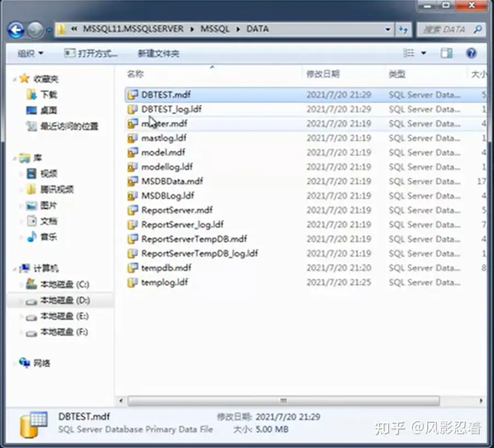Open the 组织 toolbar menu

[x=30, y=53]
